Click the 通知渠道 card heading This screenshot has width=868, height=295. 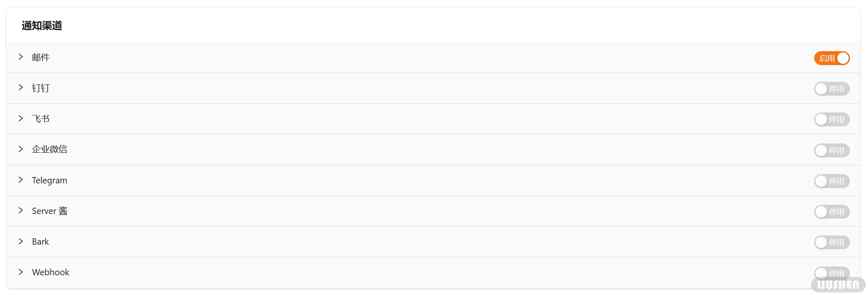click(42, 26)
